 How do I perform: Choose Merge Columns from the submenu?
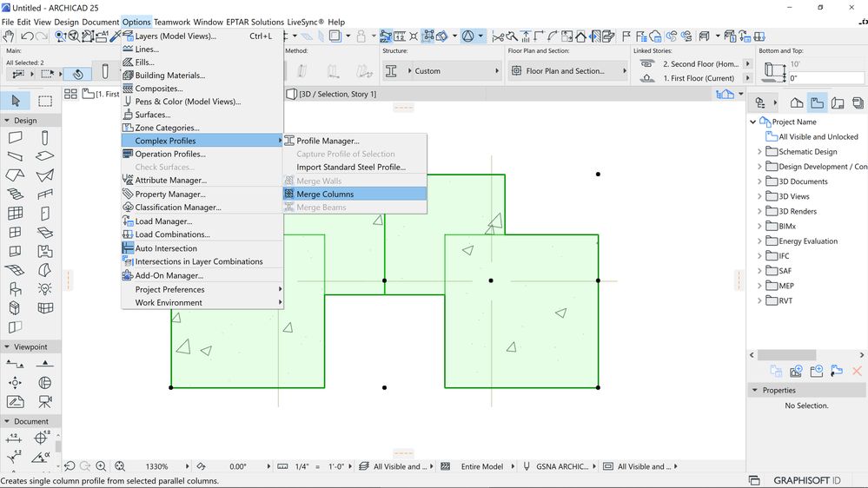pos(354,195)
